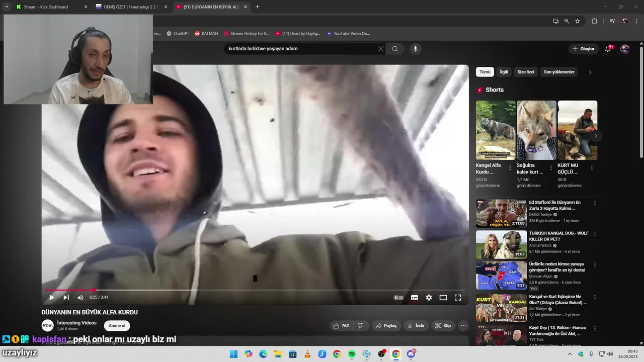The height and width of the screenshot is (362, 644).
Task: Open options for Kangal ve Kurt Eşleşirse video
Action: [595, 297]
